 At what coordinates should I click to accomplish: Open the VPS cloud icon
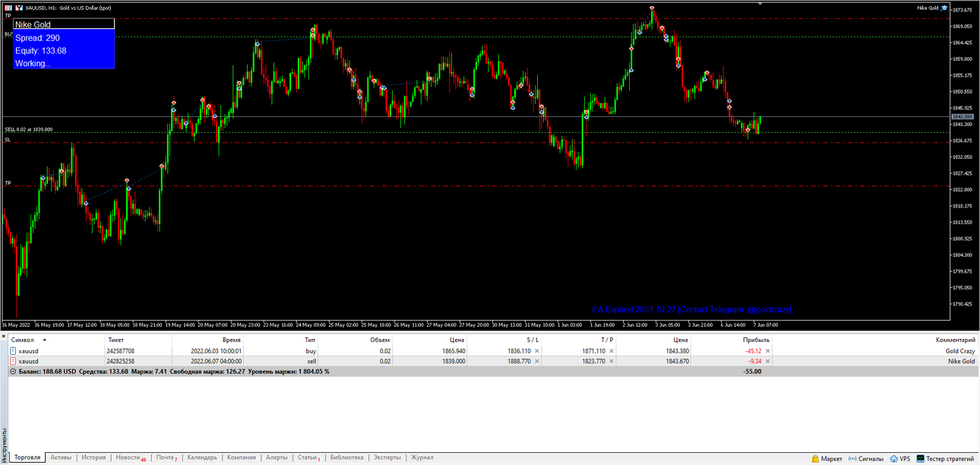click(x=894, y=459)
